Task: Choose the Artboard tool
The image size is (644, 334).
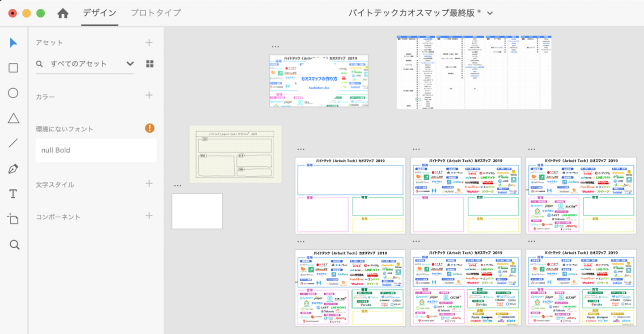Action: coord(13,219)
